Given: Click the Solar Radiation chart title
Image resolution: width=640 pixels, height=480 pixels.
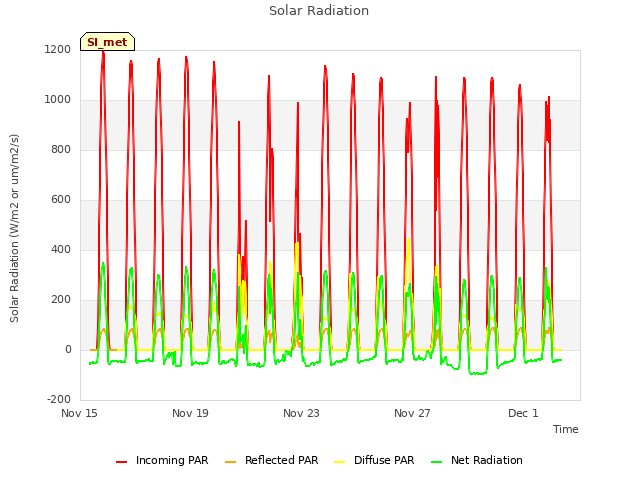Looking at the screenshot, I should (319, 11).
